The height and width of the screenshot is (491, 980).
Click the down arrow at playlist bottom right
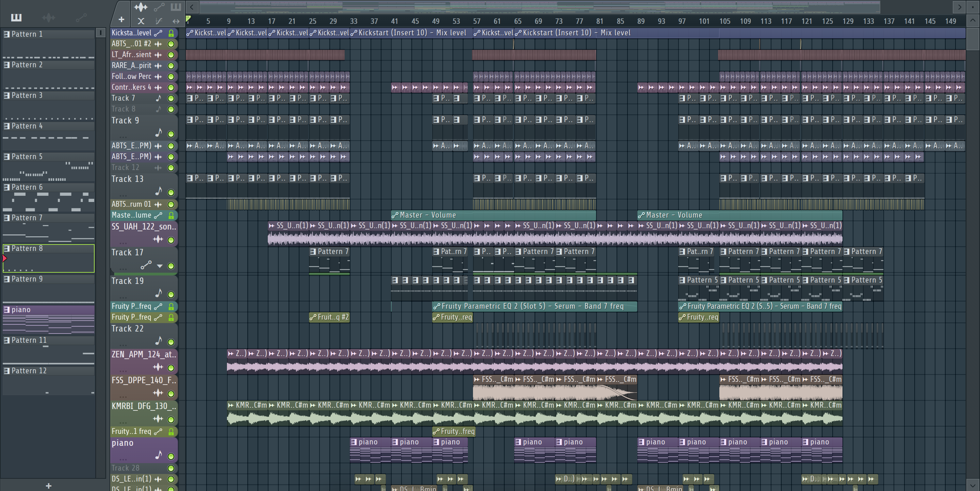(x=973, y=485)
